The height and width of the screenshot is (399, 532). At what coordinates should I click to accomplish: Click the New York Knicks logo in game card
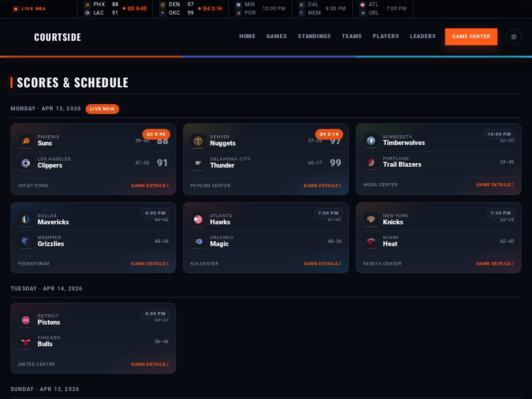(371, 219)
